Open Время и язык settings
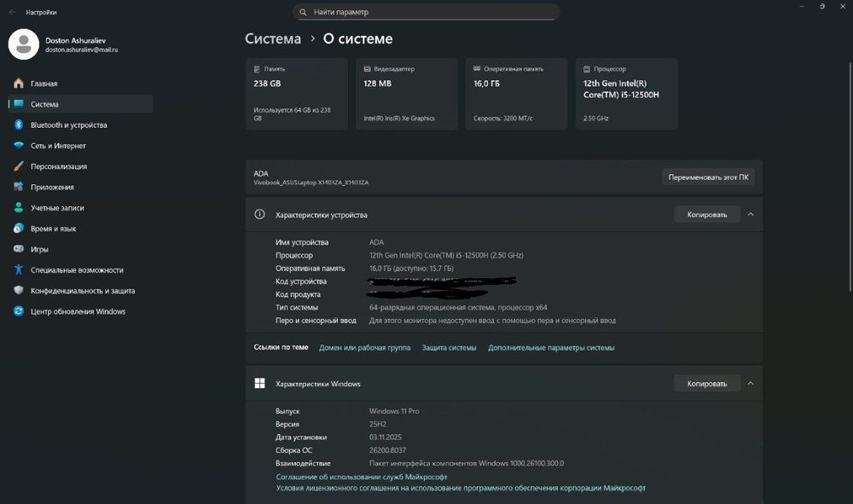853x504 pixels. click(80, 228)
